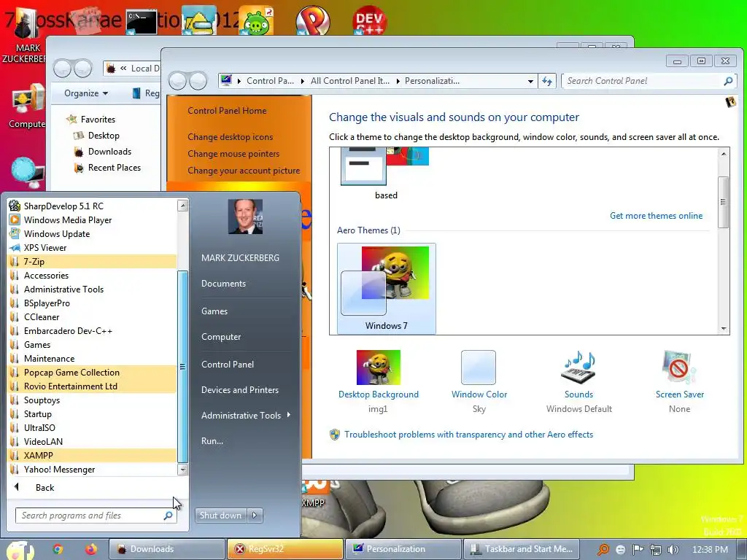Image resolution: width=747 pixels, height=560 pixels.
Task: Click the Mark Zuckerberg user account picture
Action: click(x=245, y=217)
